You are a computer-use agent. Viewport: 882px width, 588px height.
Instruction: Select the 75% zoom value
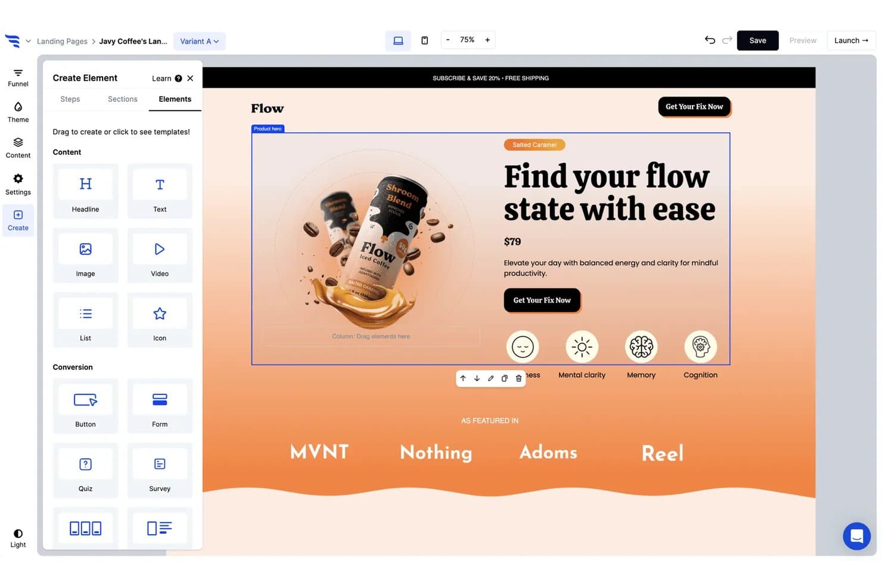[467, 40]
